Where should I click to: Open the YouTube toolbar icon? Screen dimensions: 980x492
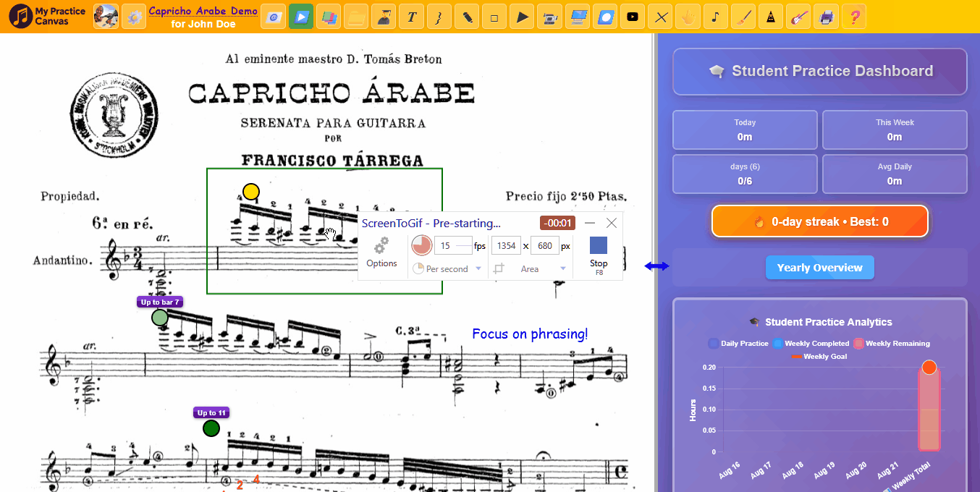[x=633, y=16]
